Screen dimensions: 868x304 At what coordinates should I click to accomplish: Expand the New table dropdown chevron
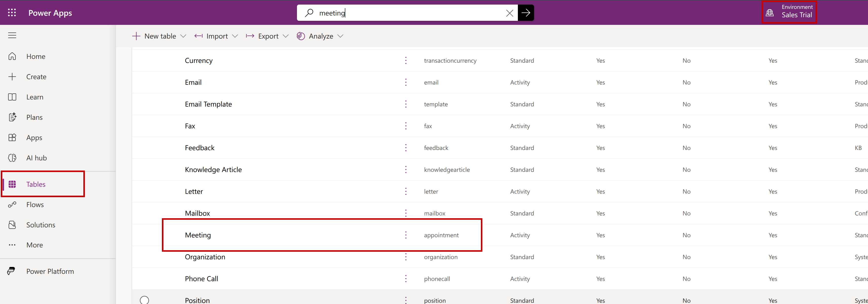pyautogui.click(x=183, y=36)
